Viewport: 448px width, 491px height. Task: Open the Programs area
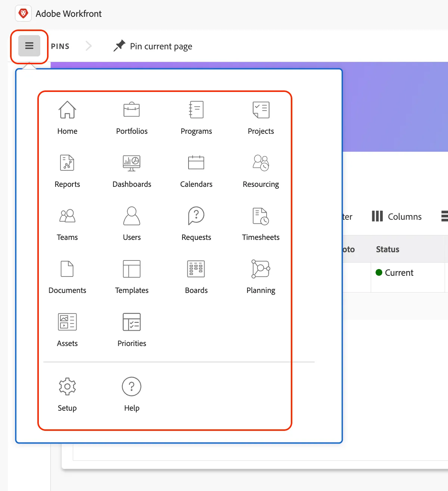click(196, 118)
